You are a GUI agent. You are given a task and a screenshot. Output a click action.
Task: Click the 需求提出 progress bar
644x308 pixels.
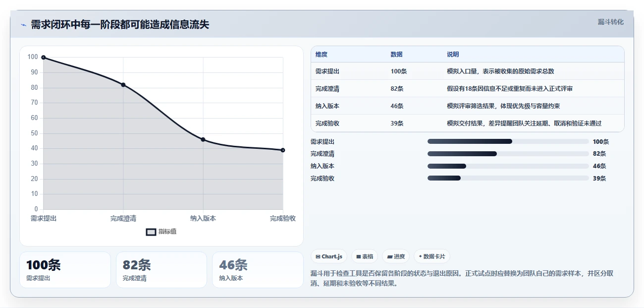click(x=508, y=141)
